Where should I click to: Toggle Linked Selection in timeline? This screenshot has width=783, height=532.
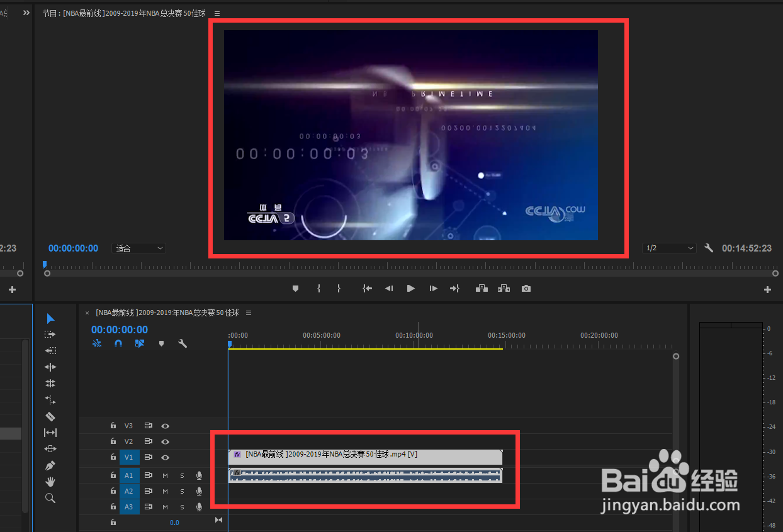140,343
